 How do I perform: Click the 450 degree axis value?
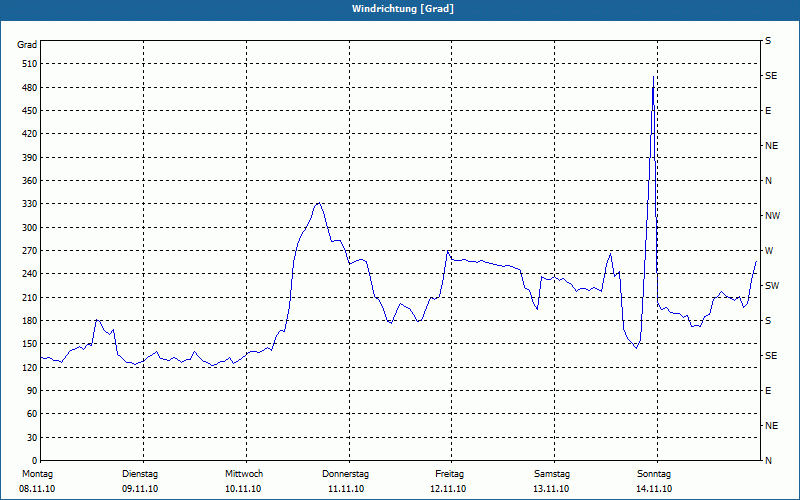tap(30, 111)
